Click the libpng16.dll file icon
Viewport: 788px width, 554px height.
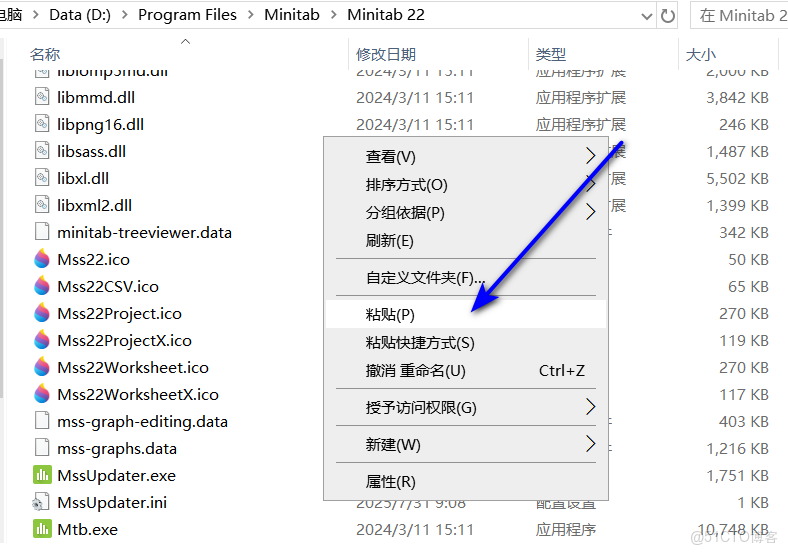tap(42, 124)
